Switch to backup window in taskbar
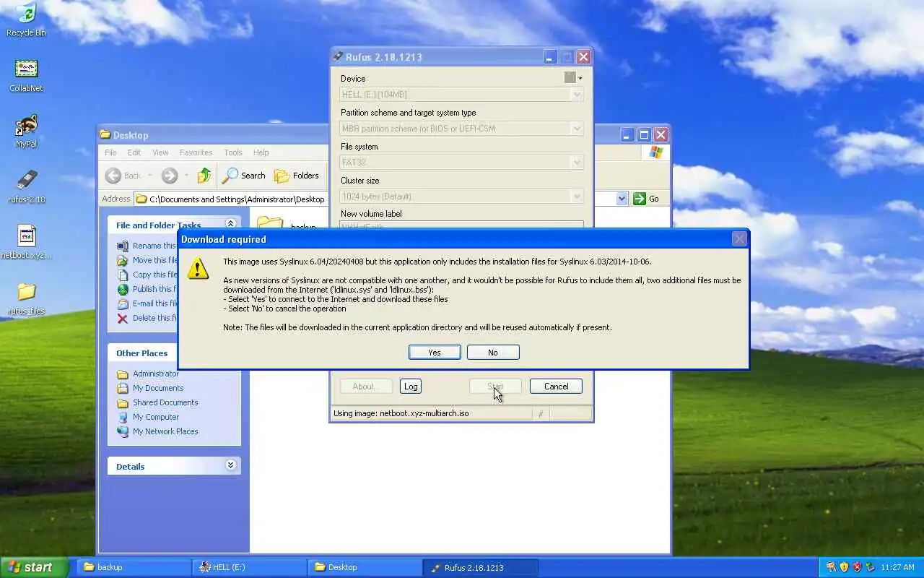The image size is (924, 578). tap(133, 567)
